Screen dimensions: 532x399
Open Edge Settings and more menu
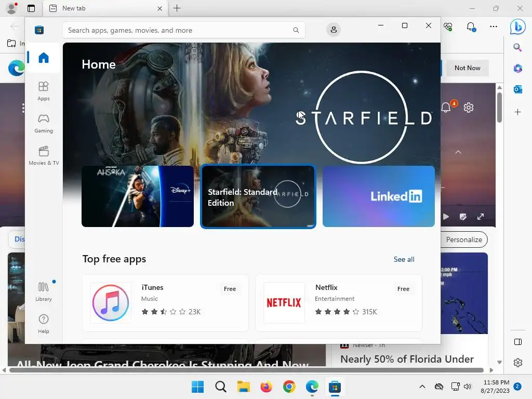coord(494,26)
